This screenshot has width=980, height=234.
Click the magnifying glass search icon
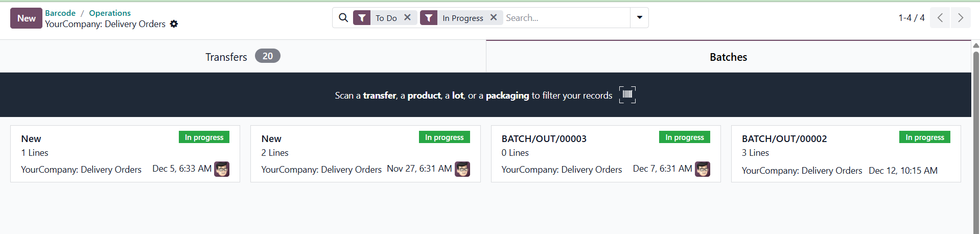343,18
